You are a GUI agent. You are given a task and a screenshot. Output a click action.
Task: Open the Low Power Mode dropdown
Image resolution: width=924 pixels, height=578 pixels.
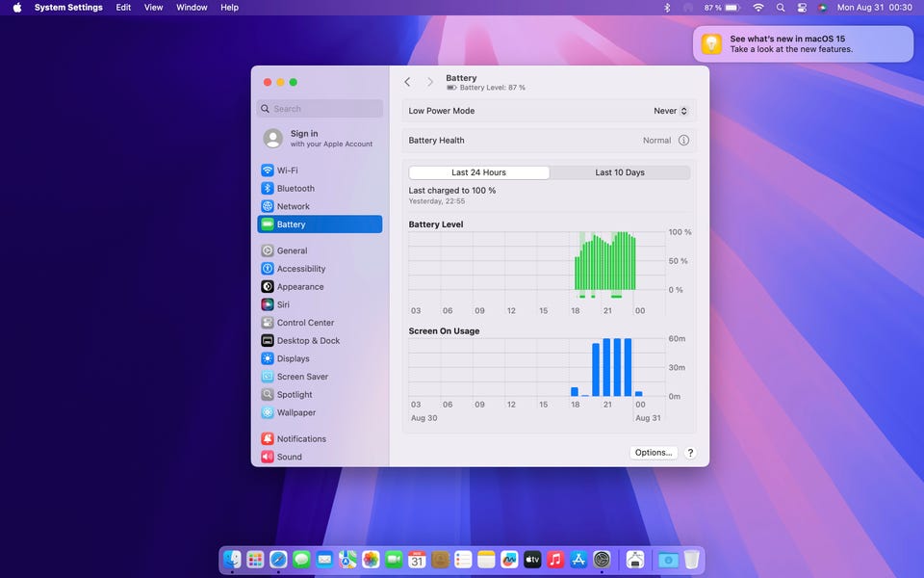(x=671, y=111)
